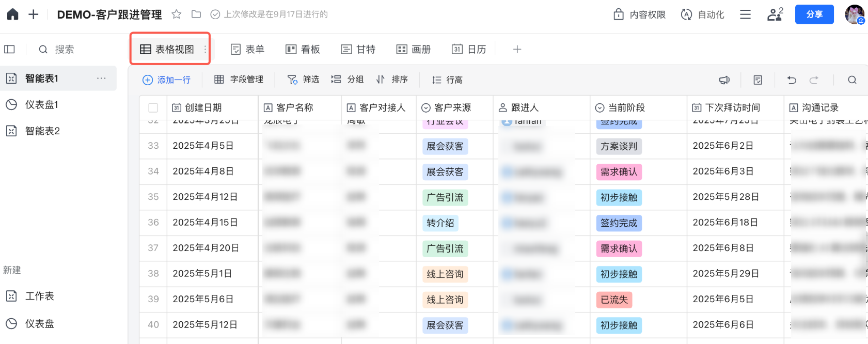
Task: Open the 行高 row height menu
Action: [447, 80]
